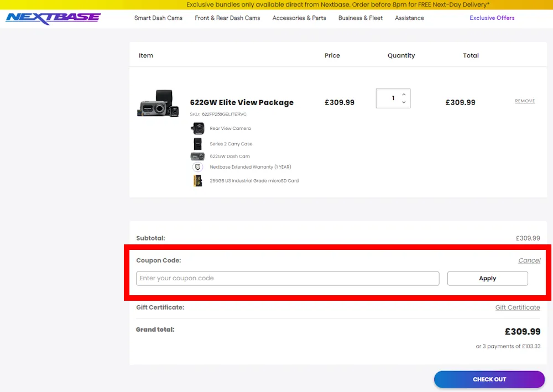Click the SKU 622FP256GELITERVC text
This screenshot has height=392, width=553.
[x=218, y=114]
